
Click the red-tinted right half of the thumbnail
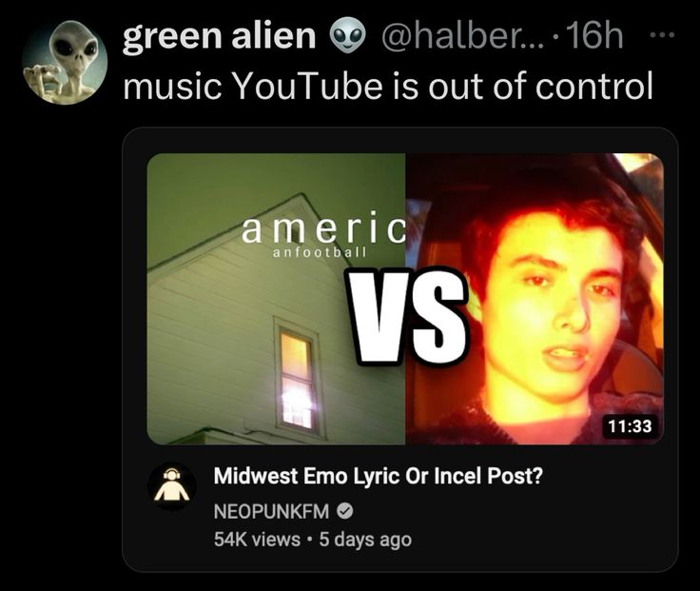point(535,299)
